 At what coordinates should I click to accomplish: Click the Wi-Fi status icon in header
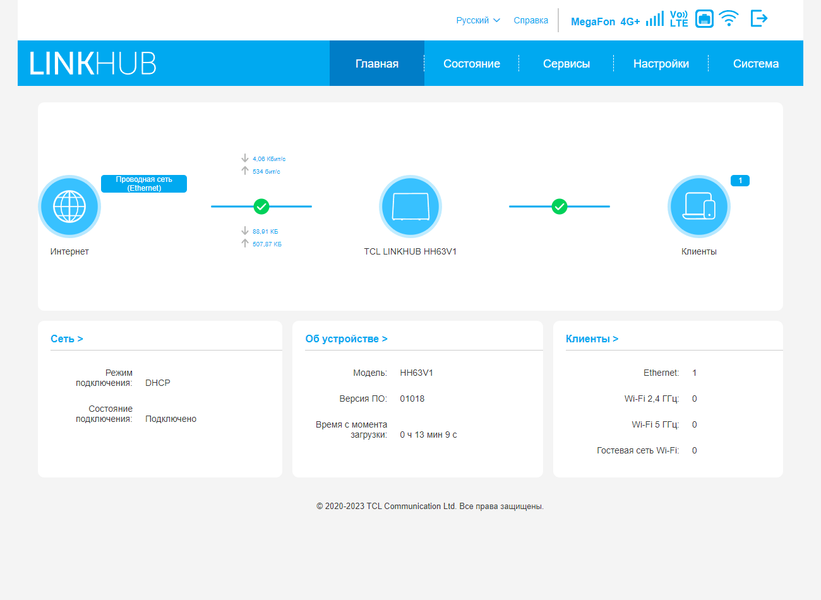(729, 19)
